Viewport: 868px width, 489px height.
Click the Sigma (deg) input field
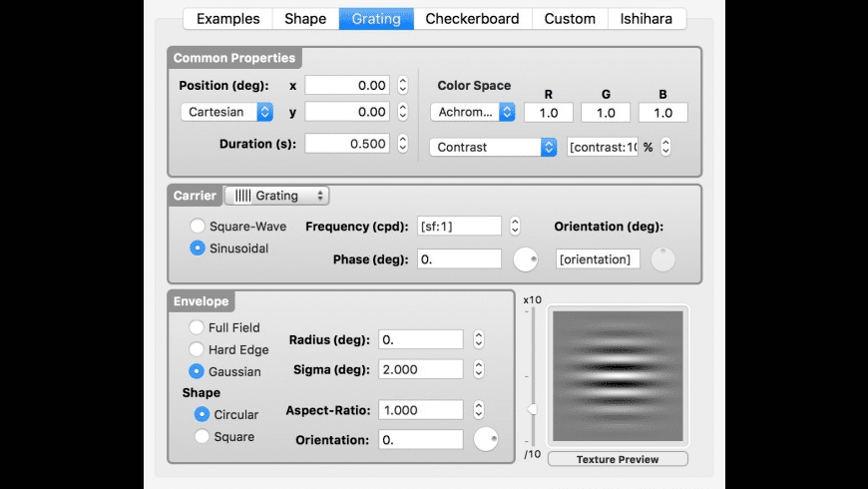(x=421, y=369)
